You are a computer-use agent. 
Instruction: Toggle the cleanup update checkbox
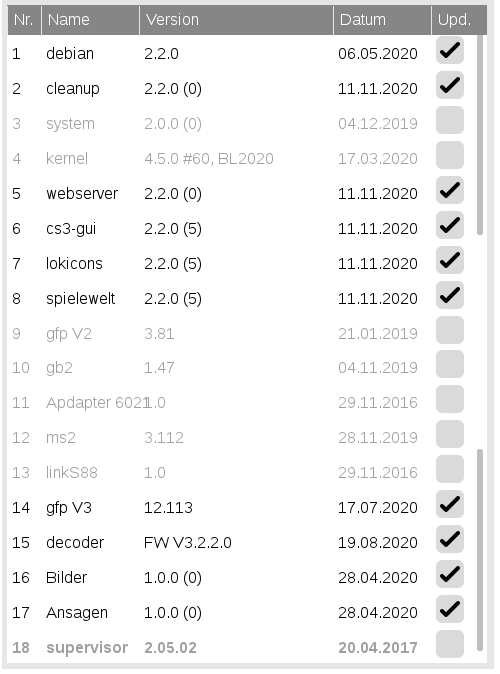[449, 86]
